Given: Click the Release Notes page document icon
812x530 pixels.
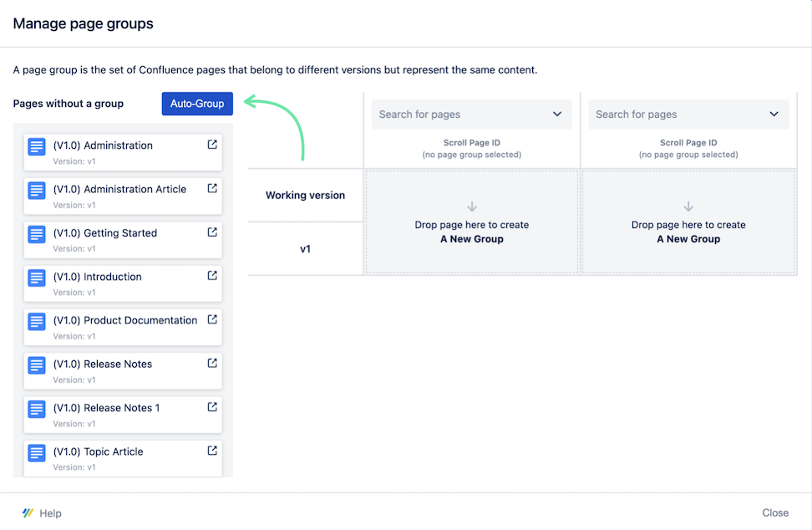Looking at the screenshot, I should [37, 365].
